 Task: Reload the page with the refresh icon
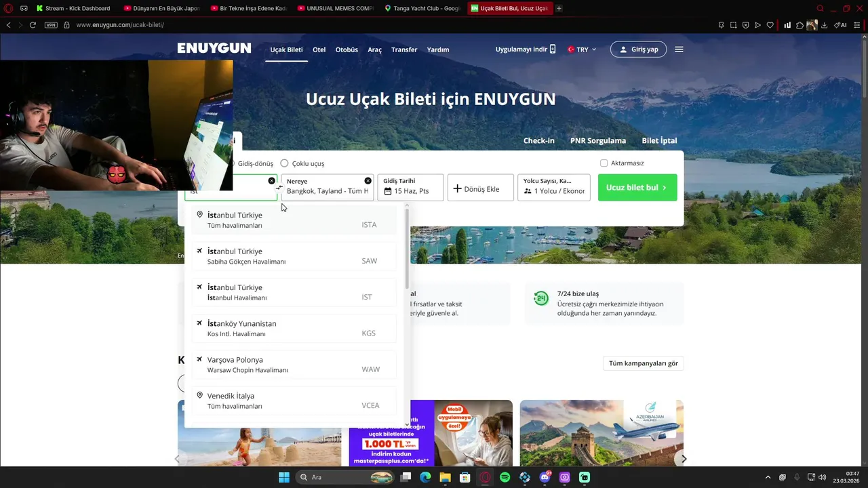click(33, 24)
